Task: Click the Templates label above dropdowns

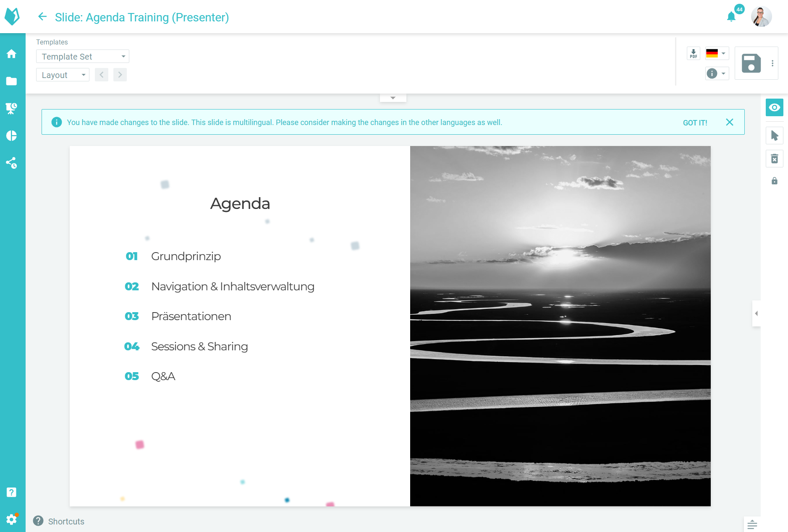Action: pyautogui.click(x=52, y=42)
